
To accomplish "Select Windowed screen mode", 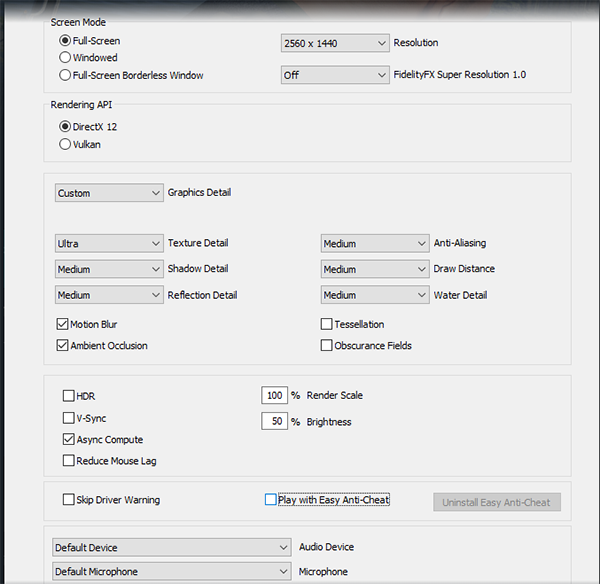I will 65,57.
